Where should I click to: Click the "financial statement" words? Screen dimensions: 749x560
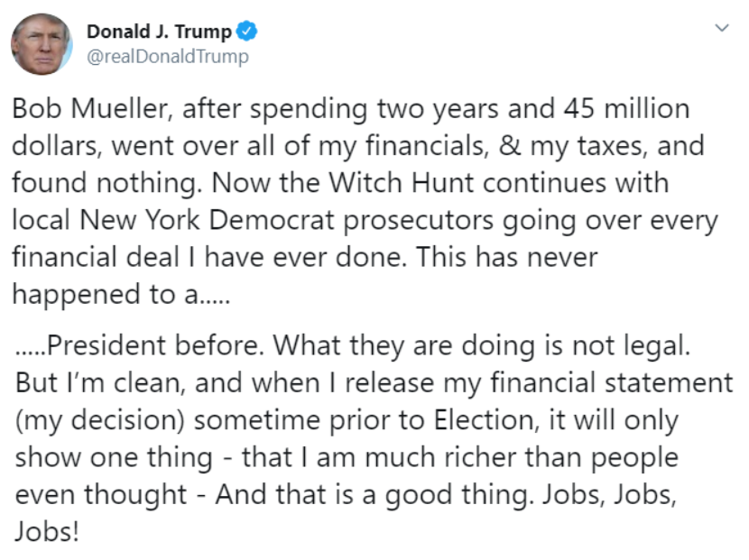point(612,383)
